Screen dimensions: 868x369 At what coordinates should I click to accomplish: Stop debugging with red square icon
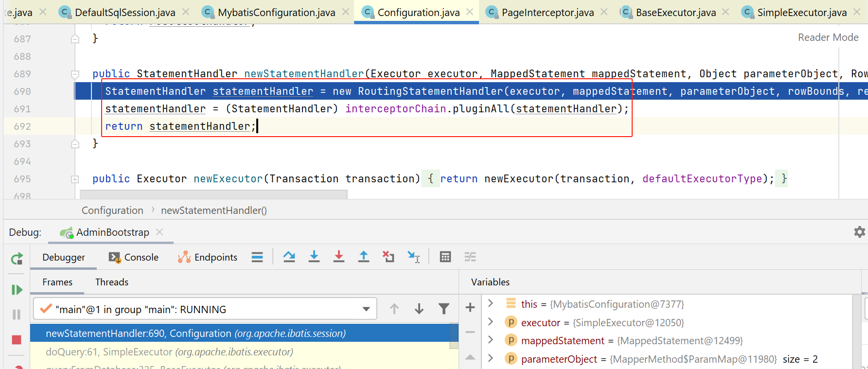(17, 339)
